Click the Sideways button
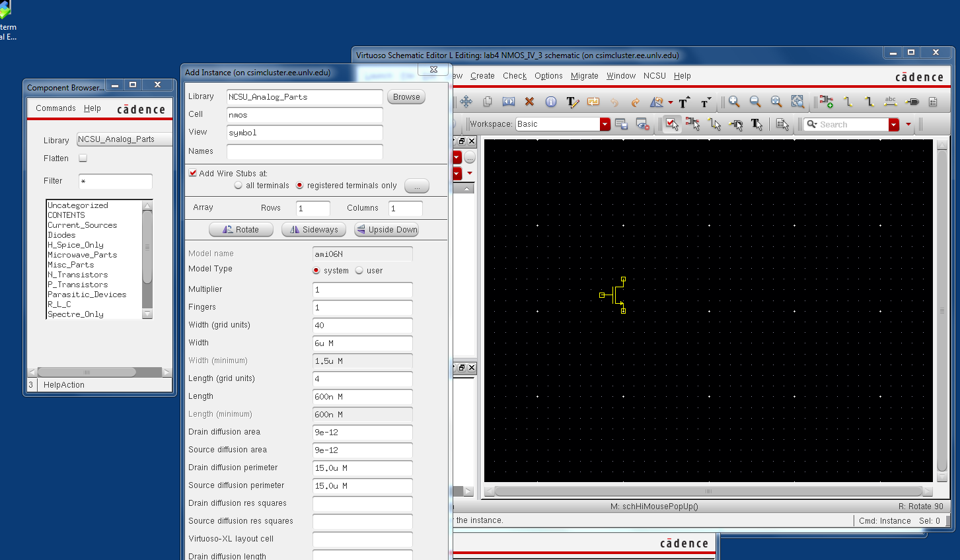The width and height of the screenshot is (960, 560). click(314, 230)
